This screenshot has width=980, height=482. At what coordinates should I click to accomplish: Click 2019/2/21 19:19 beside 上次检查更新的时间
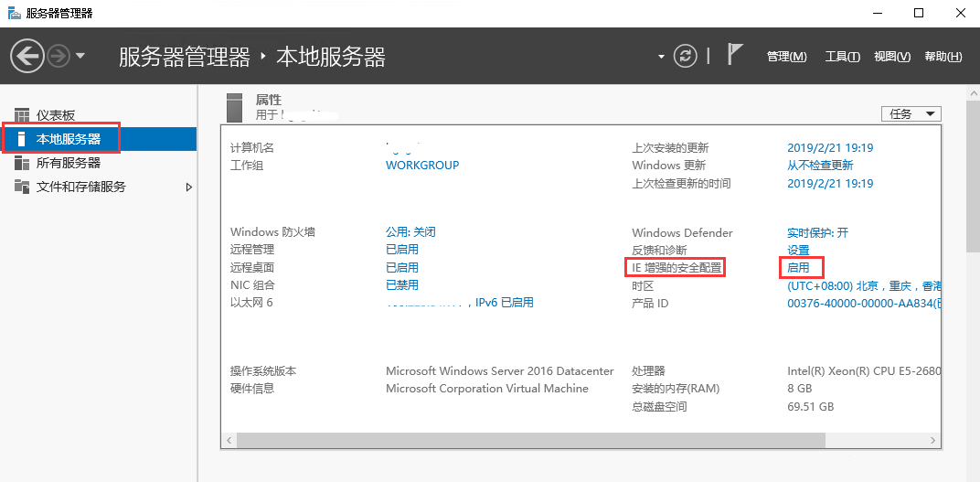pyautogui.click(x=830, y=183)
